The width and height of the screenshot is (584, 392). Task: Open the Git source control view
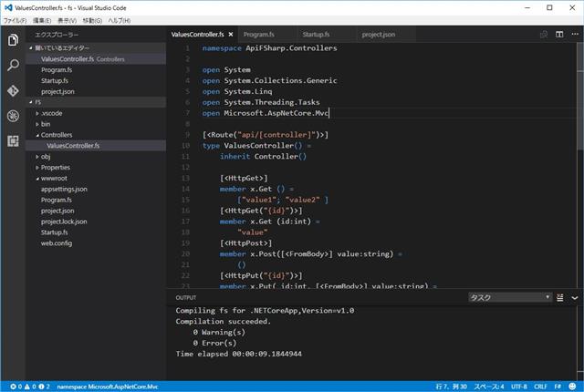tap(13, 91)
